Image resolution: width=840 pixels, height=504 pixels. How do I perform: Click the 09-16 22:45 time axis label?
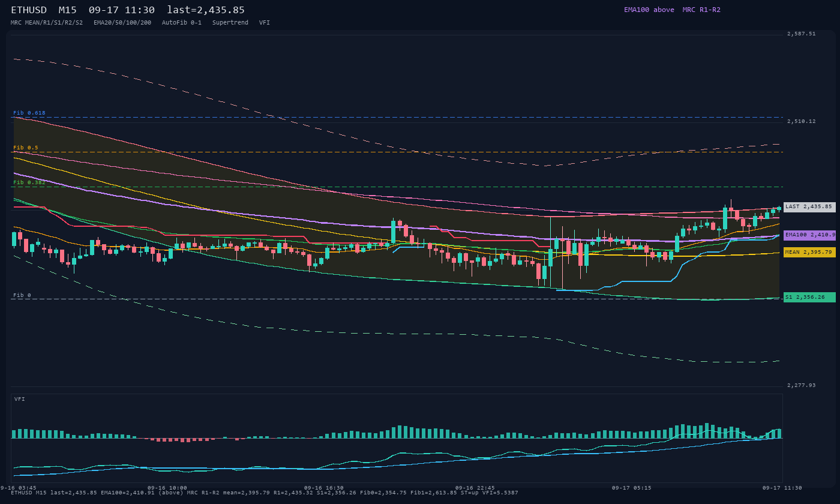(x=475, y=488)
